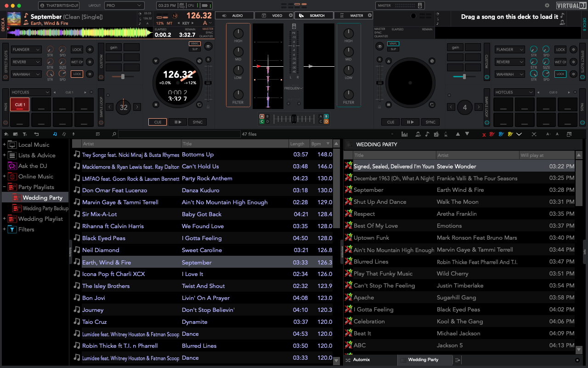Click the music note filter in browser toolbar

tap(55, 134)
